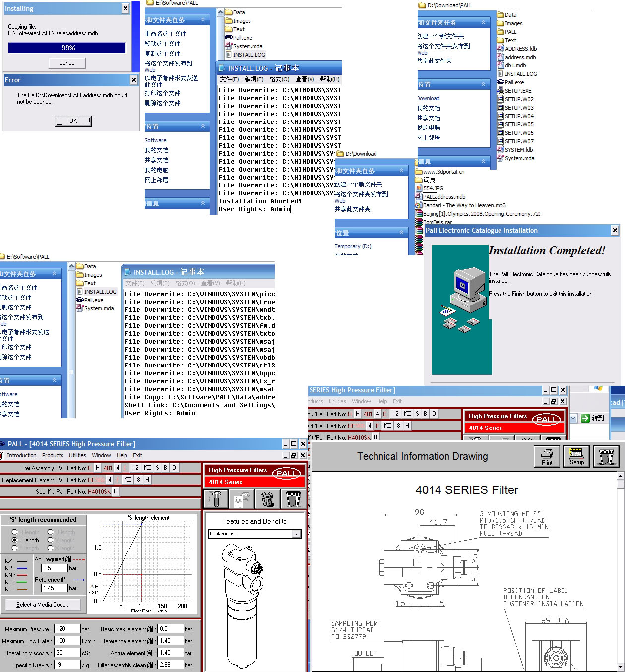Collapse the 位置 panel above Temporary (D:) link
The image size is (625, 672).
402,232
